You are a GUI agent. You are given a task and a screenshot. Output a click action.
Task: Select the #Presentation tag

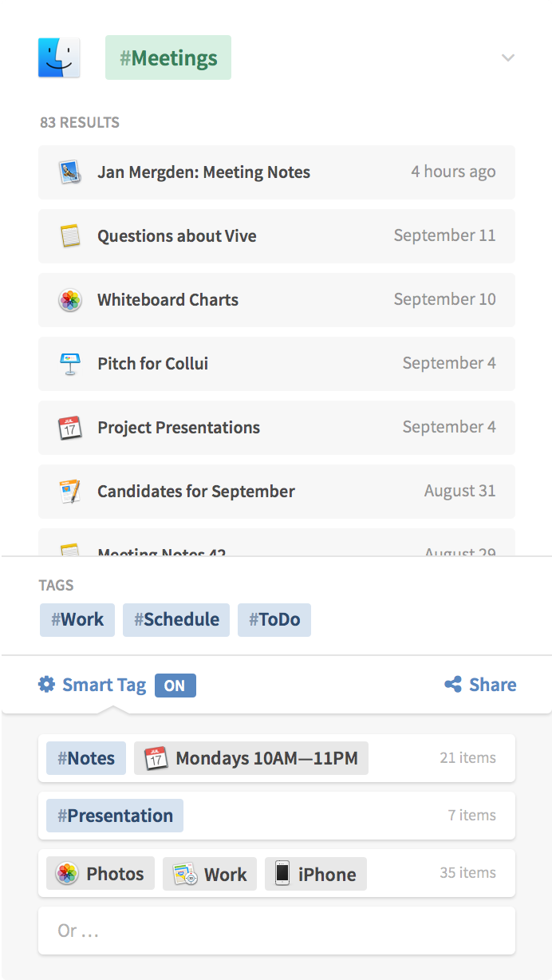click(114, 816)
